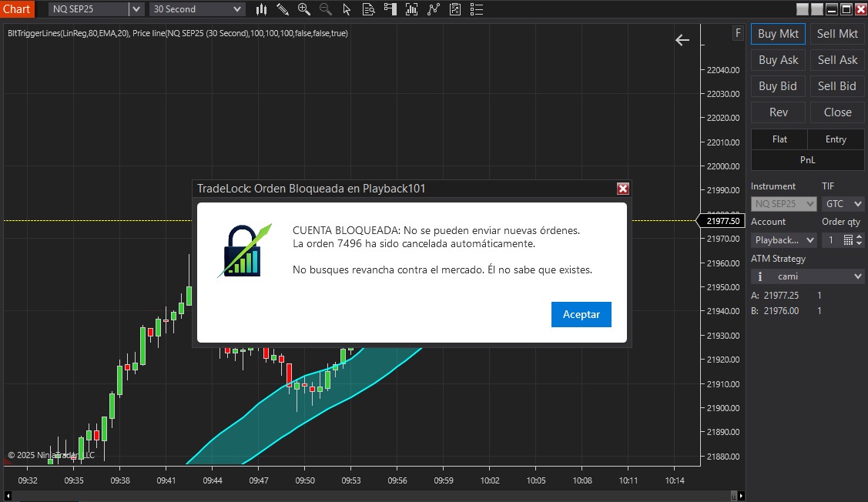Toggle the Chart Trader panel icon
Viewport: 868px width, 502px height.
coord(390,9)
